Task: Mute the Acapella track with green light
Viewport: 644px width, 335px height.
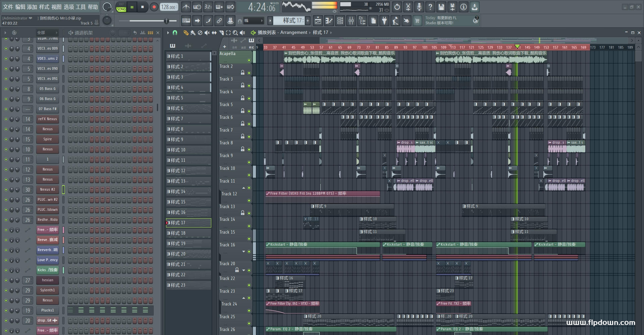Action: (x=249, y=60)
